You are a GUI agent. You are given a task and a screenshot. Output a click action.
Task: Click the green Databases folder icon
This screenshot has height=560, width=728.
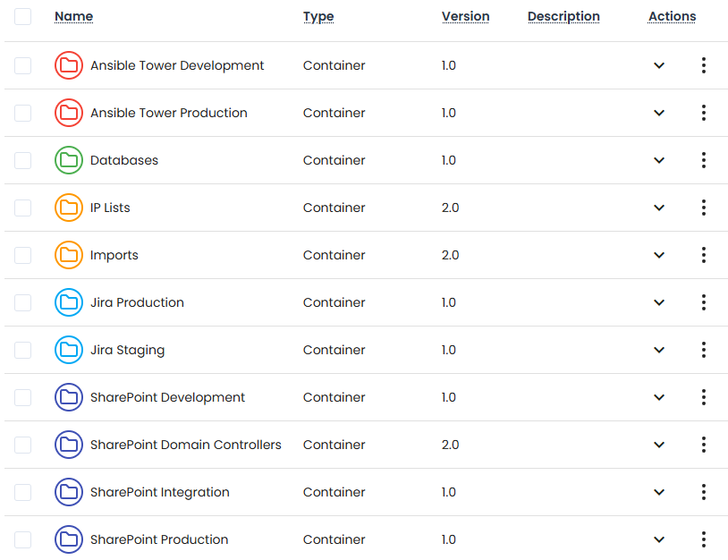[x=69, y=160]
